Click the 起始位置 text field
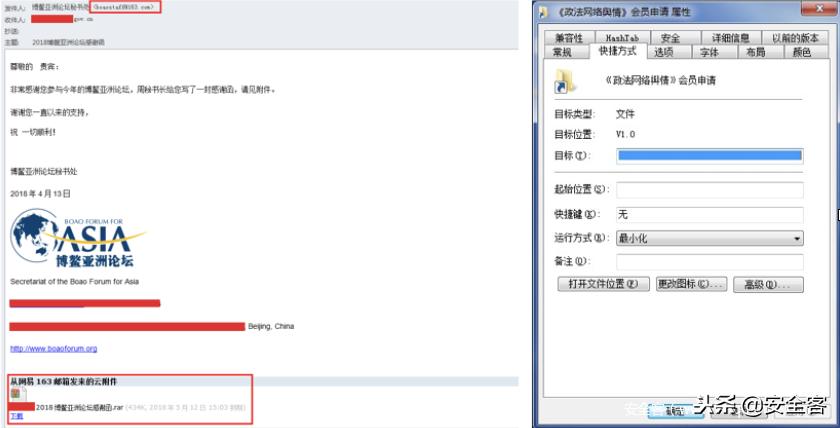Screen dimensions: 840x428 click(709, 190)
